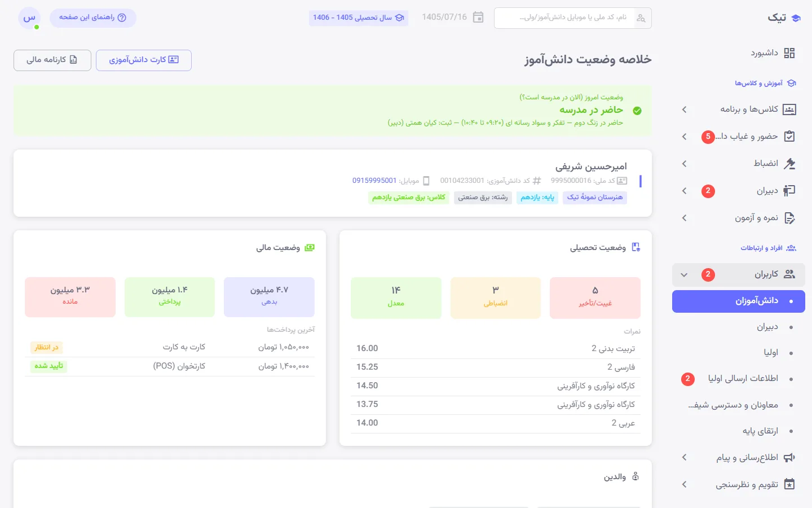Click the دبیران teacher icon under آموزش
812x508 pixels.
point(789,191)
